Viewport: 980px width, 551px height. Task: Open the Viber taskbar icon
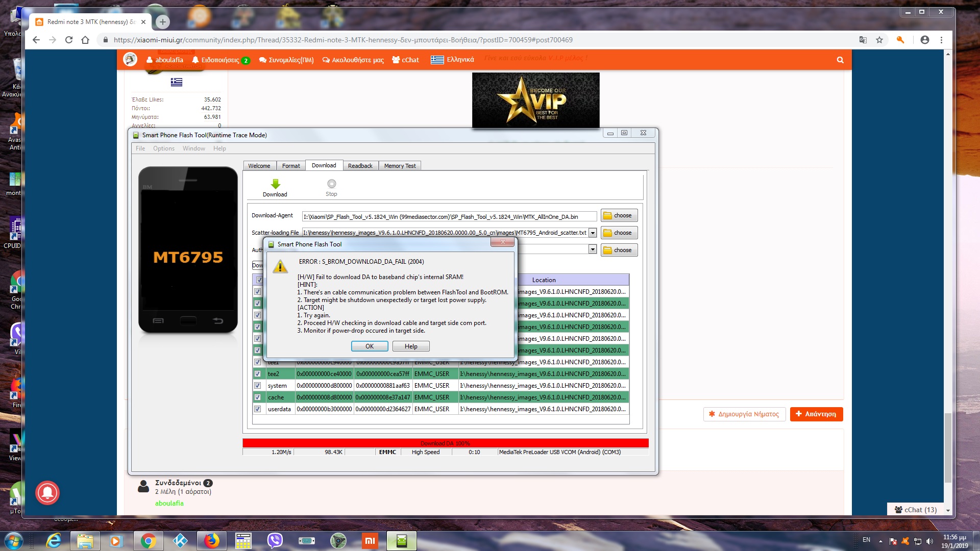click(x=275, y=541)
